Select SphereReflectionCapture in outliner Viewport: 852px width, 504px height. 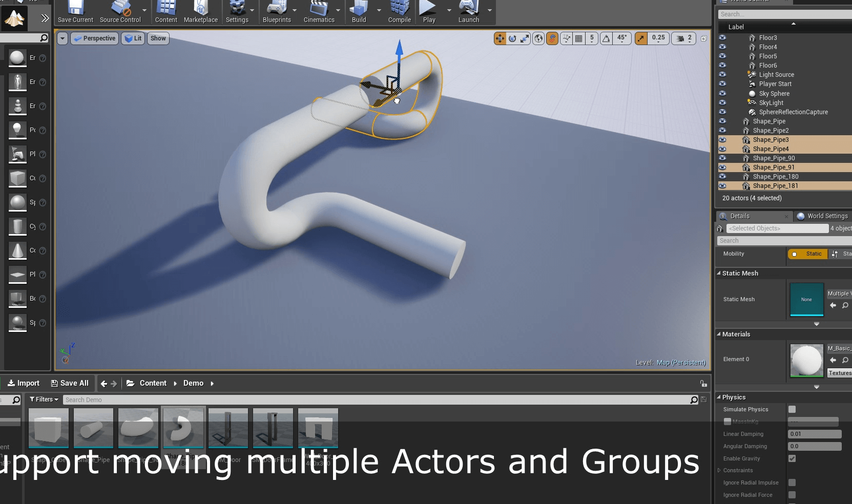pyautogui.click(x=793, y=112)
